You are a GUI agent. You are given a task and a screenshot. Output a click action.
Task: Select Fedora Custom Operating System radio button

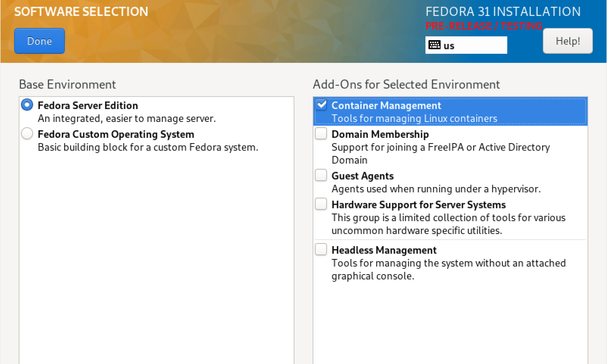27,134
